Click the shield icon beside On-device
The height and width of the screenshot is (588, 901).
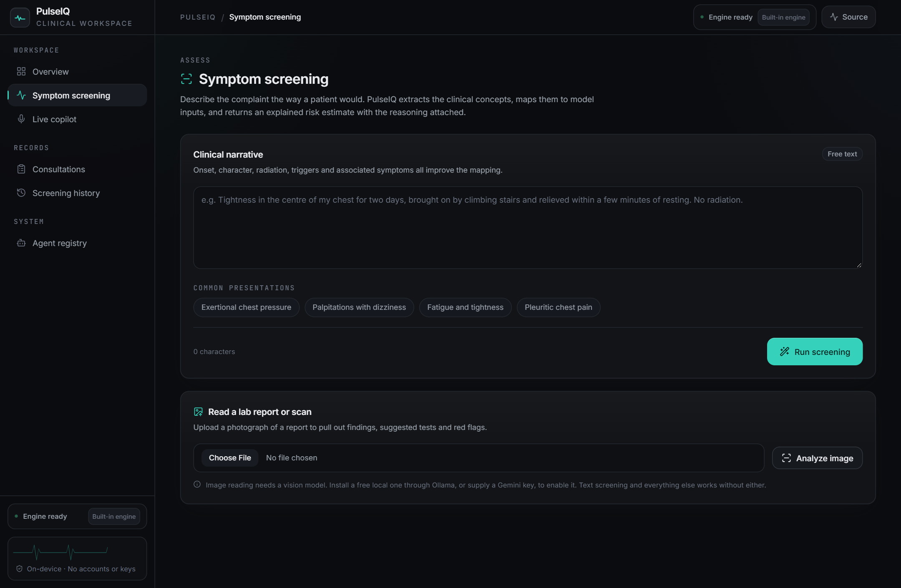[19, 568]
